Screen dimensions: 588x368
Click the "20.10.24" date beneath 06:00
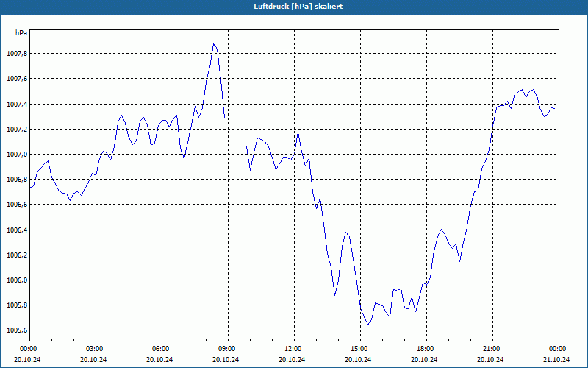pyautogui.click(x=159, y=359)
